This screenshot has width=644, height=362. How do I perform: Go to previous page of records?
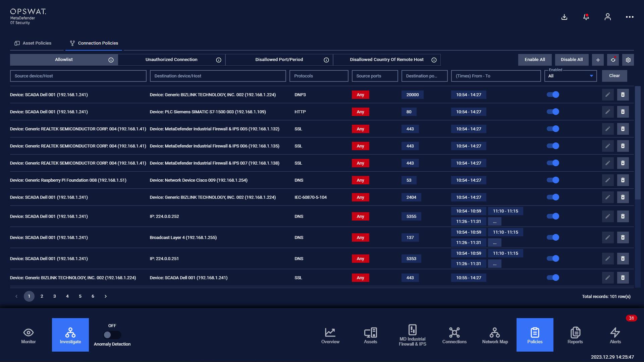click(16, 296)
